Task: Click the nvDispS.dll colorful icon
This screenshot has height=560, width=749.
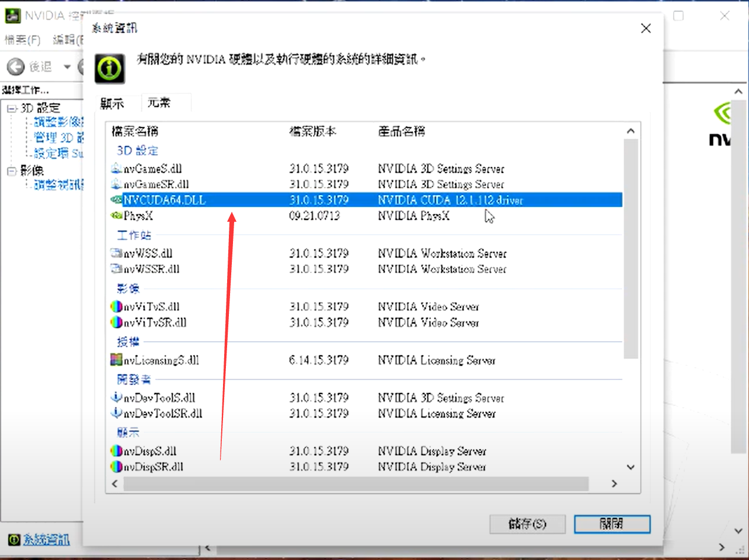Action: [116, 451]
